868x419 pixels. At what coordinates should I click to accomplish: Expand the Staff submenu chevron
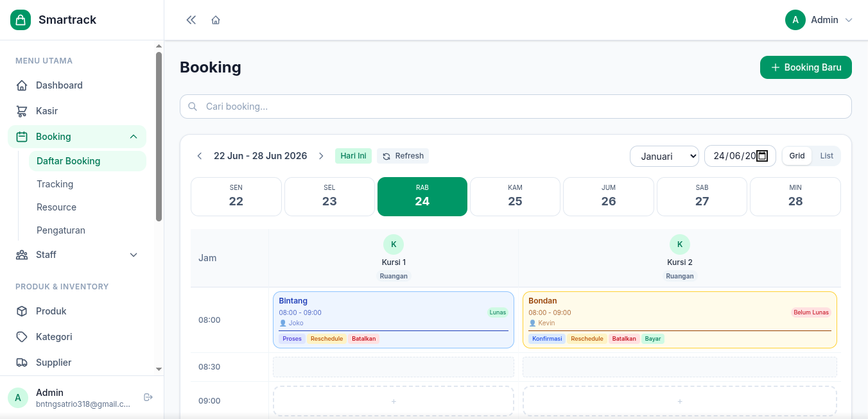click(134, 255)
